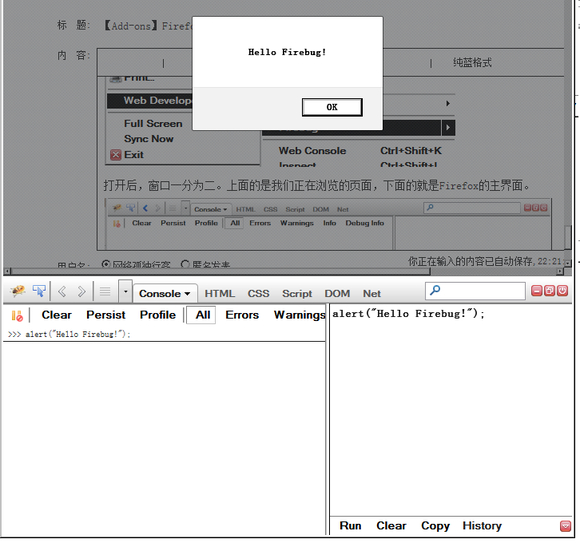Minimize Firebug with the red minus icon
The image size is (580, 543).
pyautogui.click(x=536, y=291)
